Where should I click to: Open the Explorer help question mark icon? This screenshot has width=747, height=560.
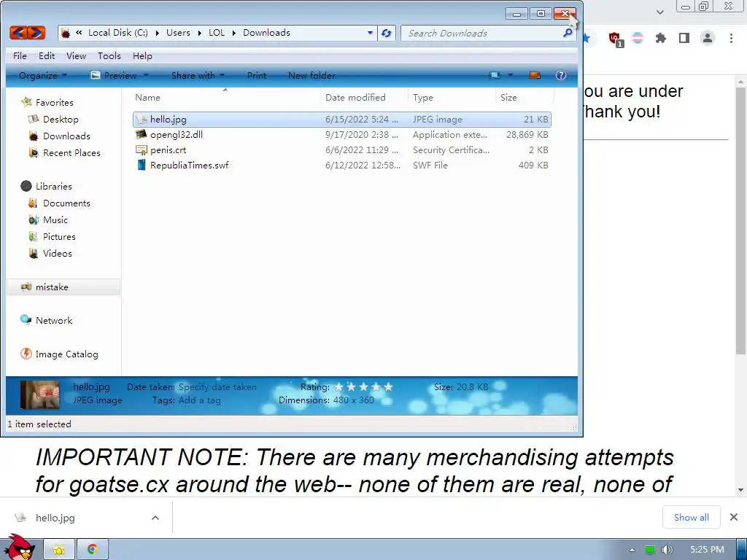click(561, 75)
